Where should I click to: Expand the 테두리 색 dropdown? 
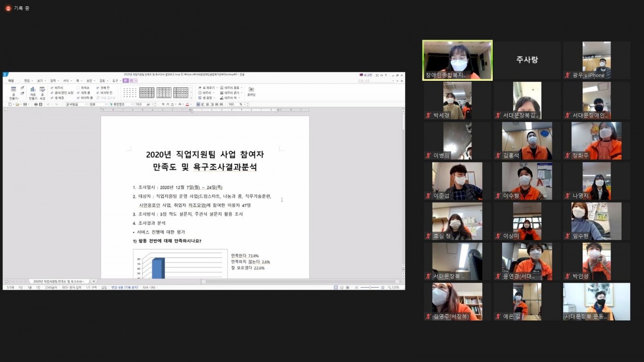230,98
